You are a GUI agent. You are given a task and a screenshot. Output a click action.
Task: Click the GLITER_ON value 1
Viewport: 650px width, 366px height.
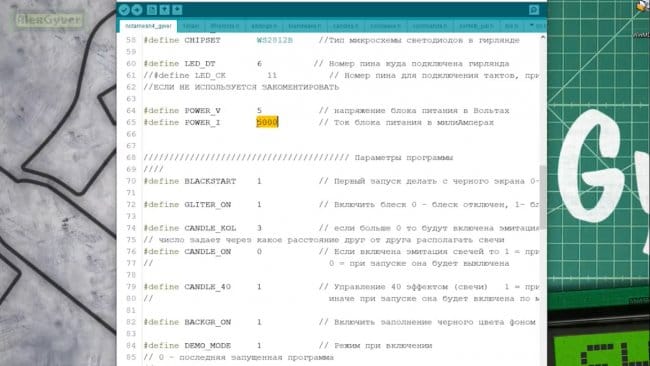[259, 204]
